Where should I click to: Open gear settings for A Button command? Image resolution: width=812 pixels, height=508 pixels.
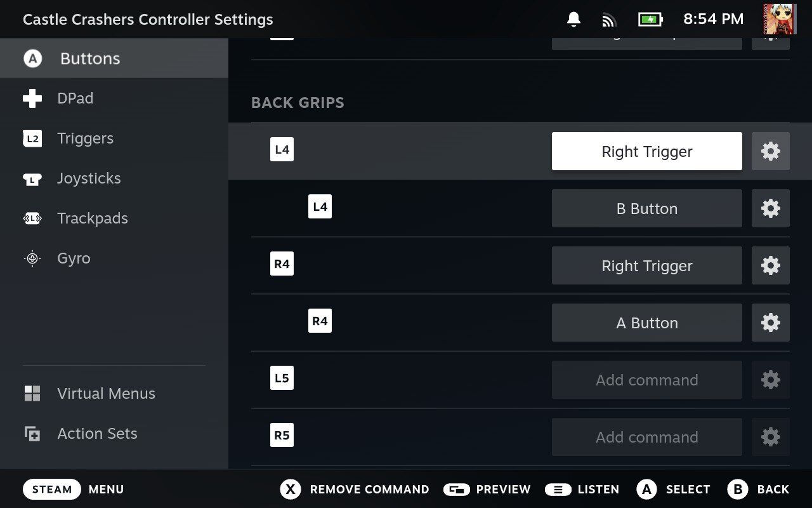pos(770,323)
